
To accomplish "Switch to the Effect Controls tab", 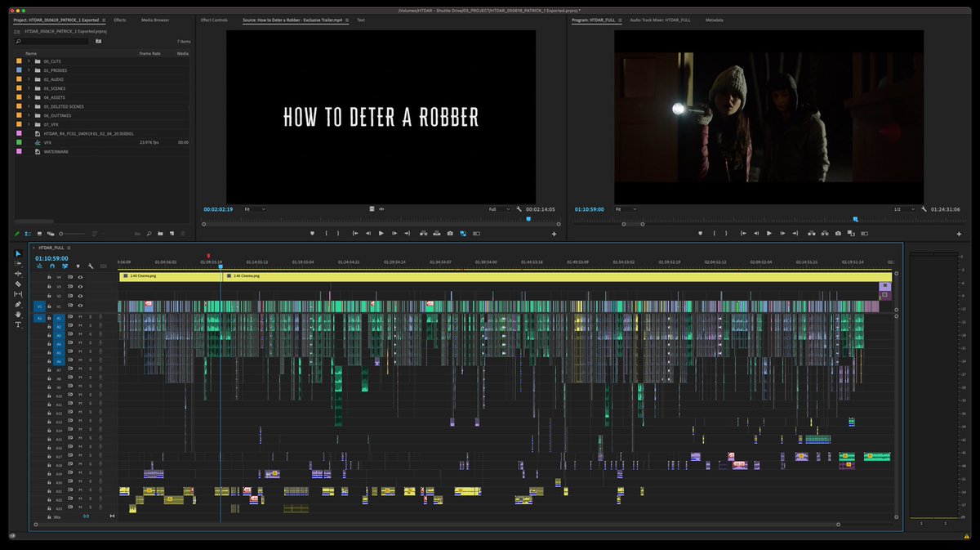I will point(214,20).
